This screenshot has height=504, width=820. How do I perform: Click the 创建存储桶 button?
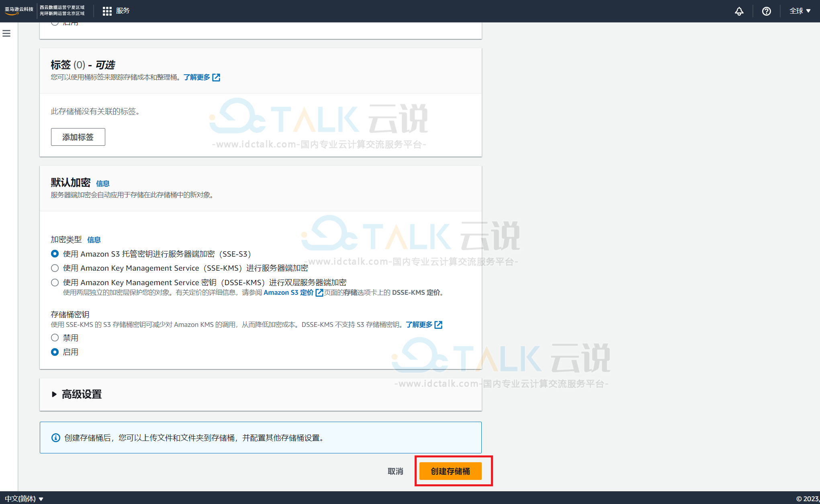point(450,471)
